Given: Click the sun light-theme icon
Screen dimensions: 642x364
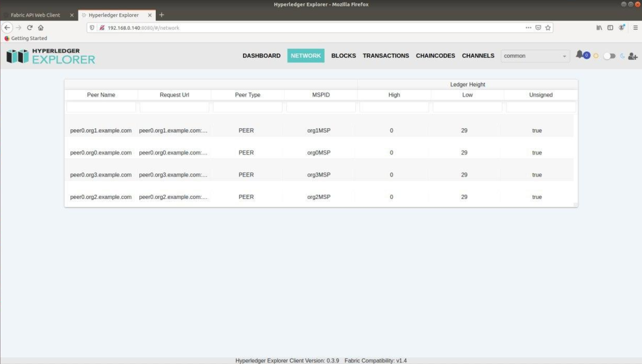Looking at the screenshot, I should pyautogui.click(x=596, y=56).
